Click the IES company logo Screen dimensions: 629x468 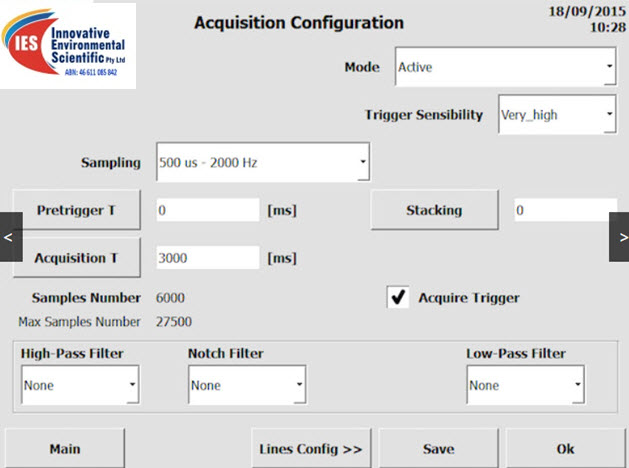[68, 46]
